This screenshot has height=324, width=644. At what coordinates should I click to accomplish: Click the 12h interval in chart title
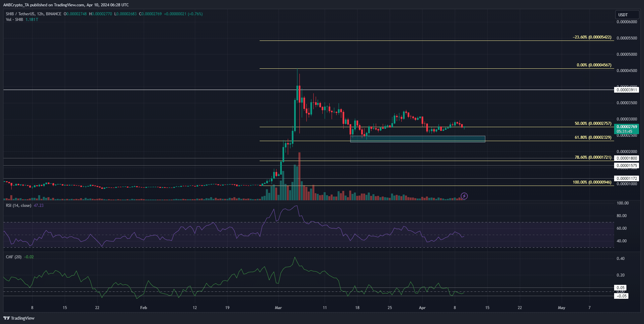[40, 14]
